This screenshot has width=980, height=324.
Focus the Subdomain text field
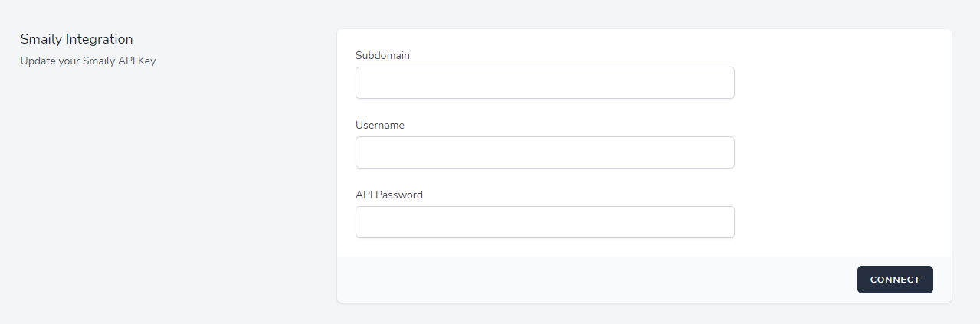click(545, 83)
